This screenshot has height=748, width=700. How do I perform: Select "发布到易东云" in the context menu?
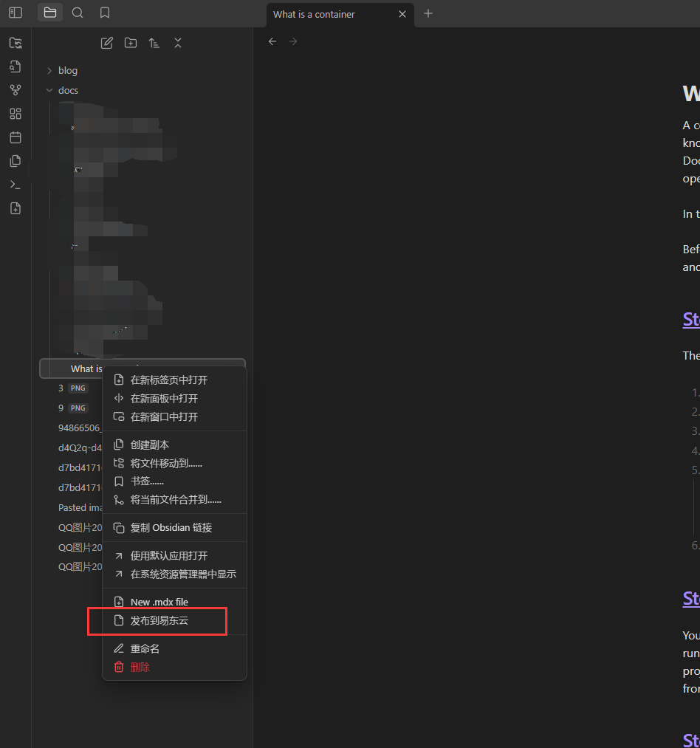click(x=159, y=620)
